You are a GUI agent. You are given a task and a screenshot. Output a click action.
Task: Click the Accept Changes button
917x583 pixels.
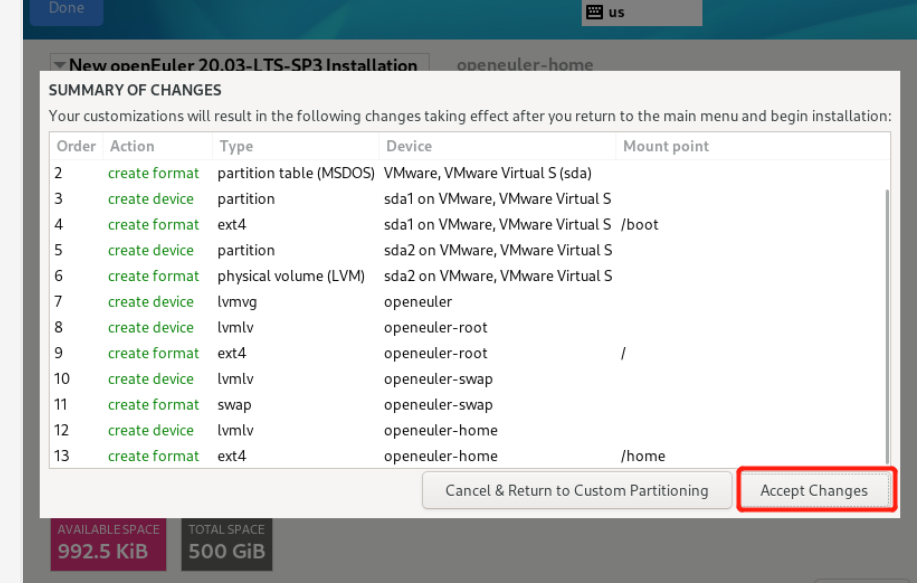click(x=816, y=490)
